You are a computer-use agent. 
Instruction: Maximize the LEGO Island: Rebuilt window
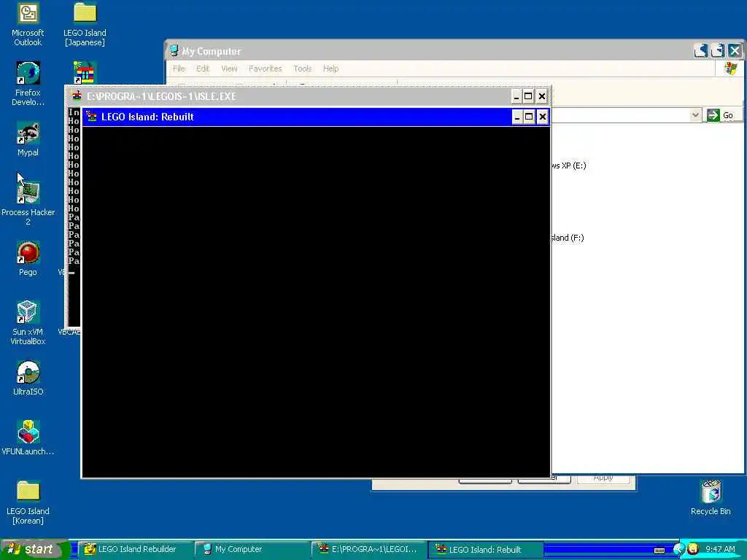point(529,117)
